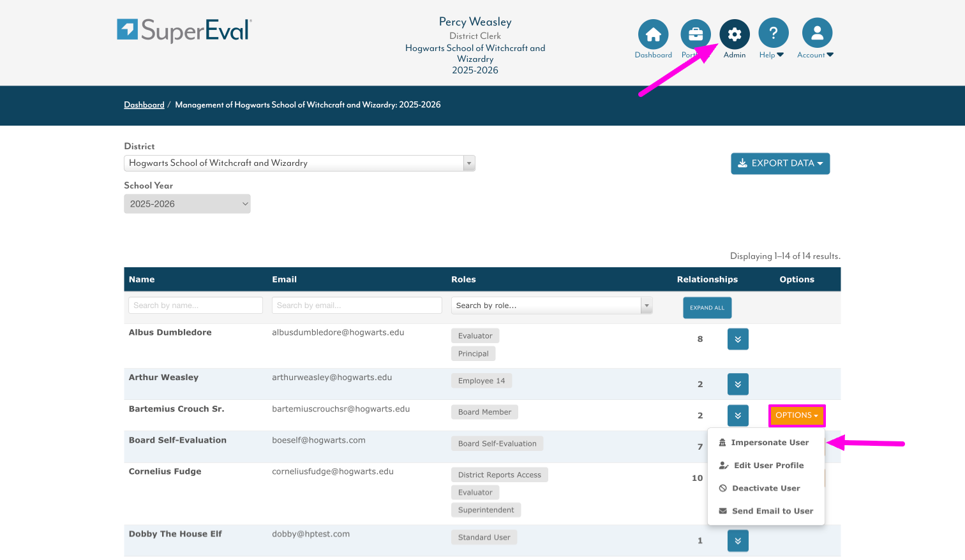
Task: Click the Email column header
Action: tap(284, 279)
